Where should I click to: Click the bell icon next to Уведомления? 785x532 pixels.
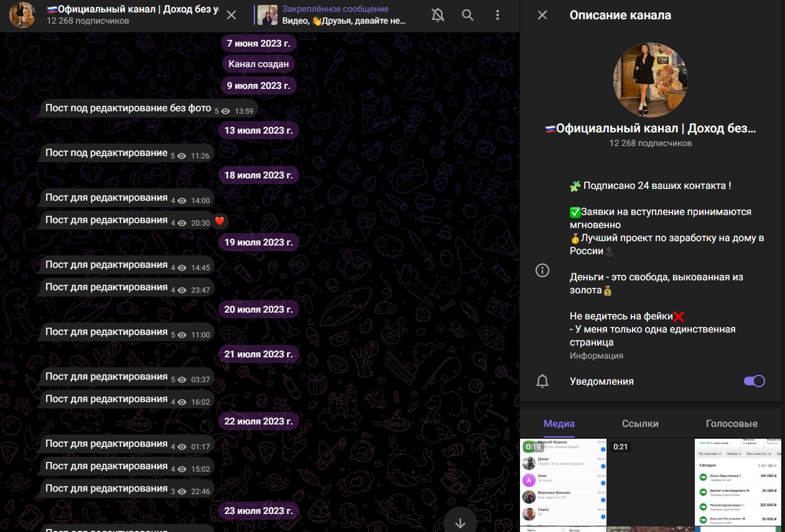(542, 381)
